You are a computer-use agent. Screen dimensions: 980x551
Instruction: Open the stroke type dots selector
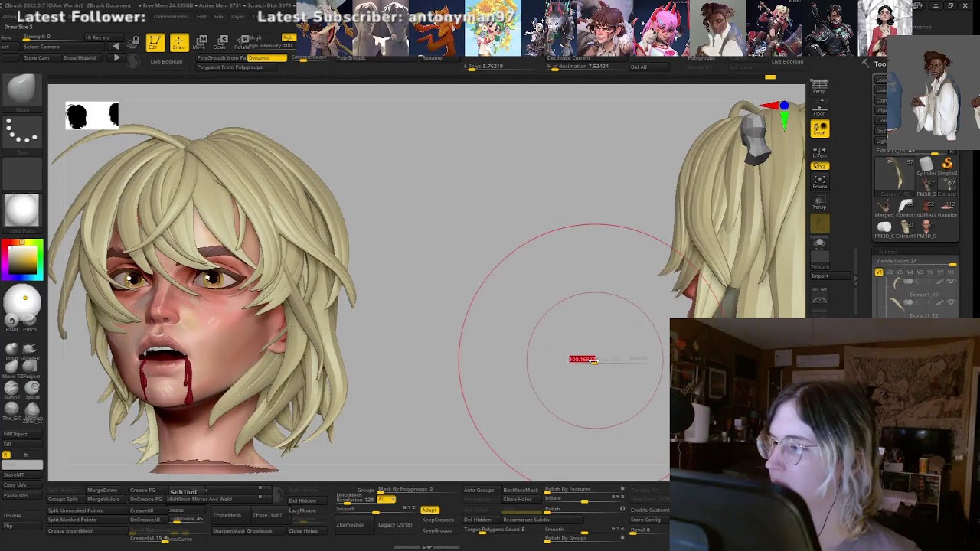[x=21, y=133]
